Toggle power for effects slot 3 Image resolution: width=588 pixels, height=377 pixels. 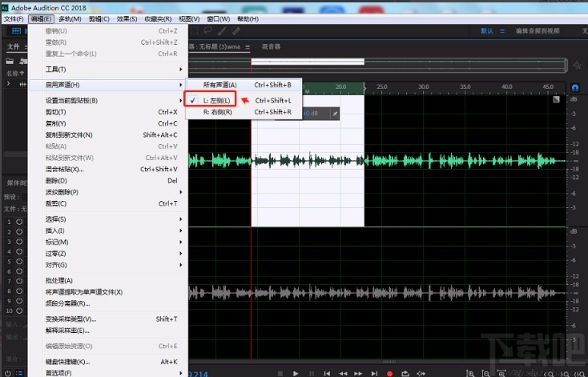point(19,242)
